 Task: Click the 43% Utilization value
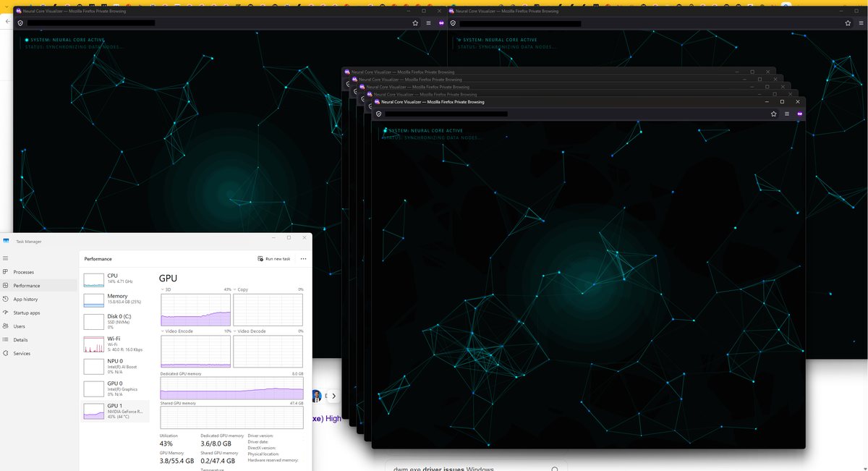coord(166,444)
